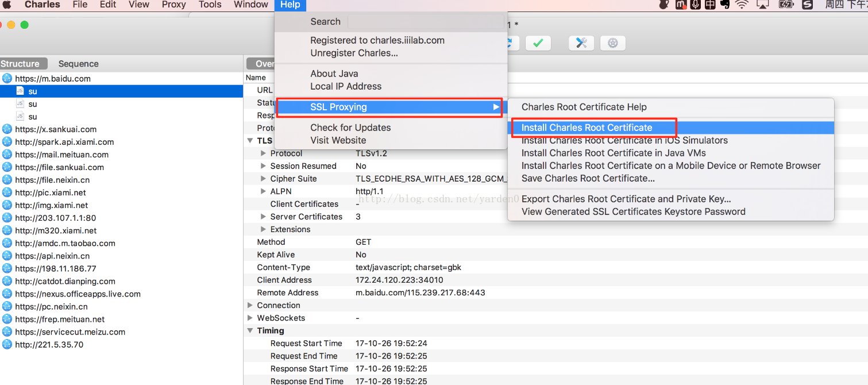Click globe icon beside https://api.neixin.cn

click(x=7, y=255)
